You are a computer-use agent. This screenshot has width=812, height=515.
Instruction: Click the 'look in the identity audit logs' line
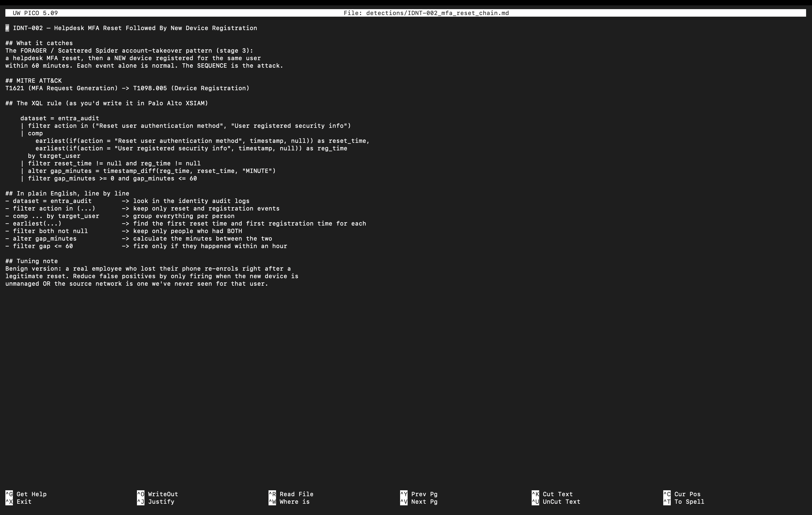[x=128, y=201]
